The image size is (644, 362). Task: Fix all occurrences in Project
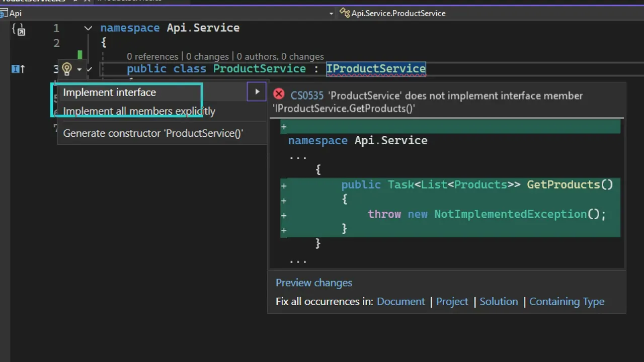[x=452, y=302]
